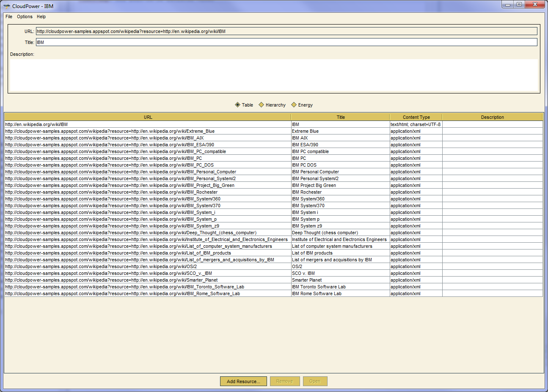Image resolution: width=548 pixels, height=392 pixels.
Task: Click the URL ending in SCO_v._IBM
Action: 148,273
